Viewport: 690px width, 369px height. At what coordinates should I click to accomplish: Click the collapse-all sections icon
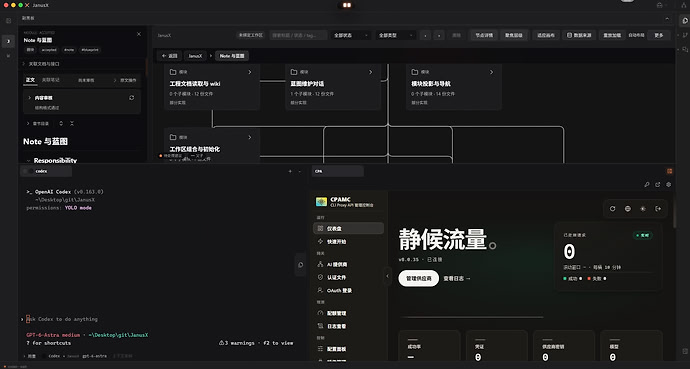72,124
